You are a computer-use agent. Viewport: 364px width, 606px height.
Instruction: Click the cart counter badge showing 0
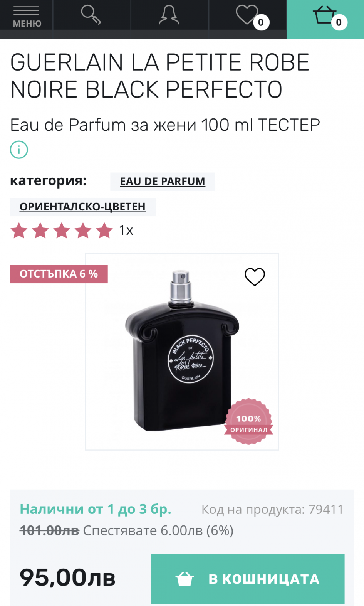[x=339, y=22]
